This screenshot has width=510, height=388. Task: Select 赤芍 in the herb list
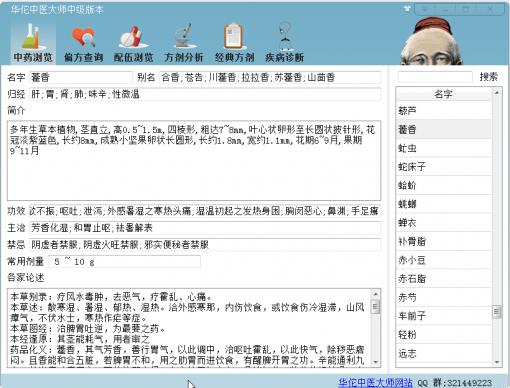(444, 297)
